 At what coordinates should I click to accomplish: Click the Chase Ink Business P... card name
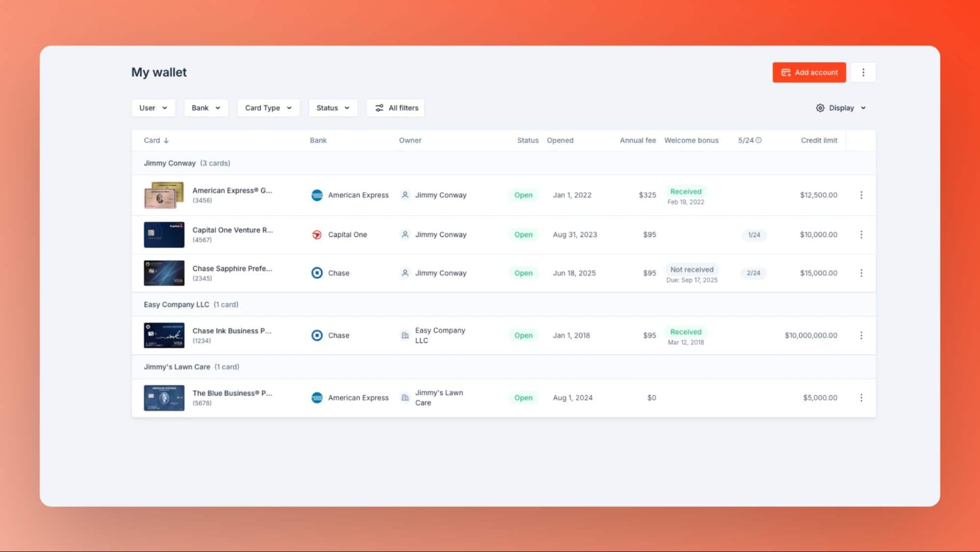click(231, 331)
